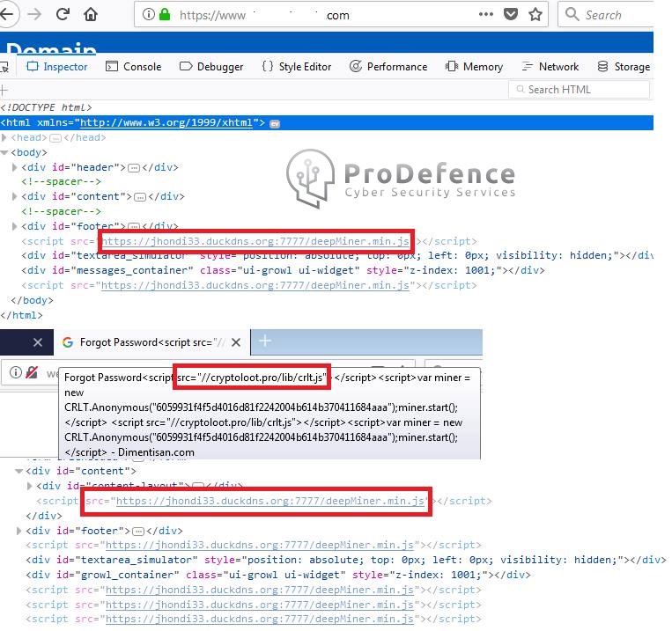
Task: Open the deepMiner.min.js link below the upper footer div
Action: pyautogui.click(x=255, y=241)
